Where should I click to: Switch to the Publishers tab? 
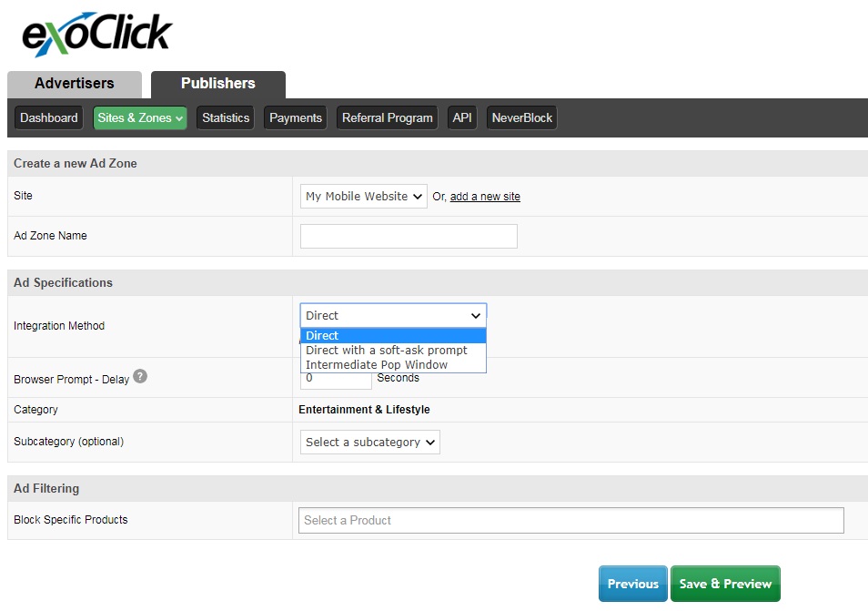[x=218, y=84]
